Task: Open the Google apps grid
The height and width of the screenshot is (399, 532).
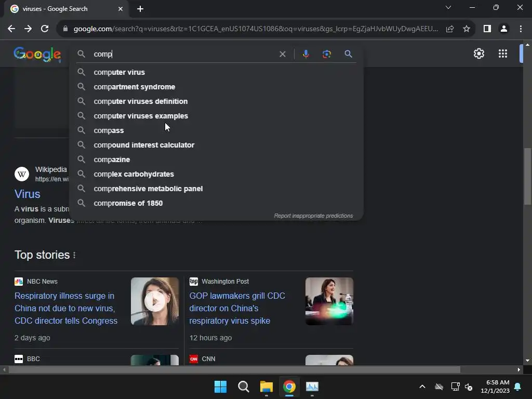Action: (503, 54)
